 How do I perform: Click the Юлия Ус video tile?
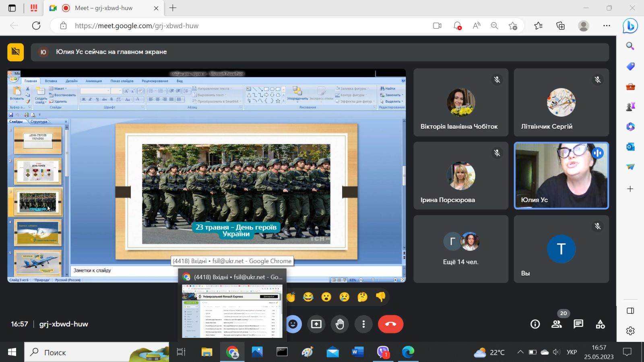tap(561, 176)
